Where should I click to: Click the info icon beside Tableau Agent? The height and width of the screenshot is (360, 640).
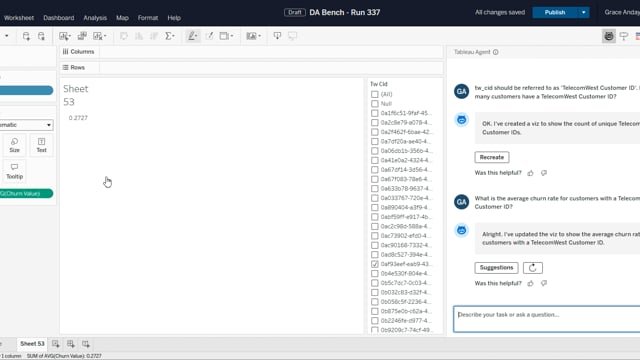click(496, 52)
